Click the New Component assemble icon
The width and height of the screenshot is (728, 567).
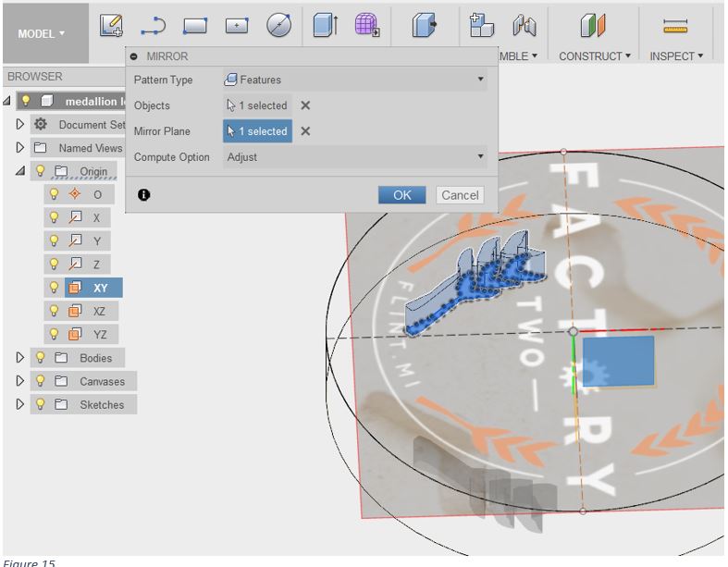click(481, 25)
